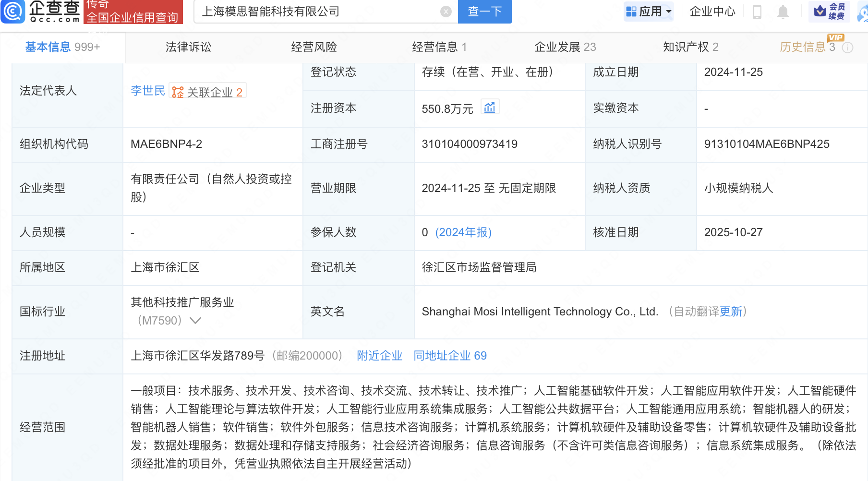
Task: Click the info icon beside 历史信息
Action: [848, 48]
